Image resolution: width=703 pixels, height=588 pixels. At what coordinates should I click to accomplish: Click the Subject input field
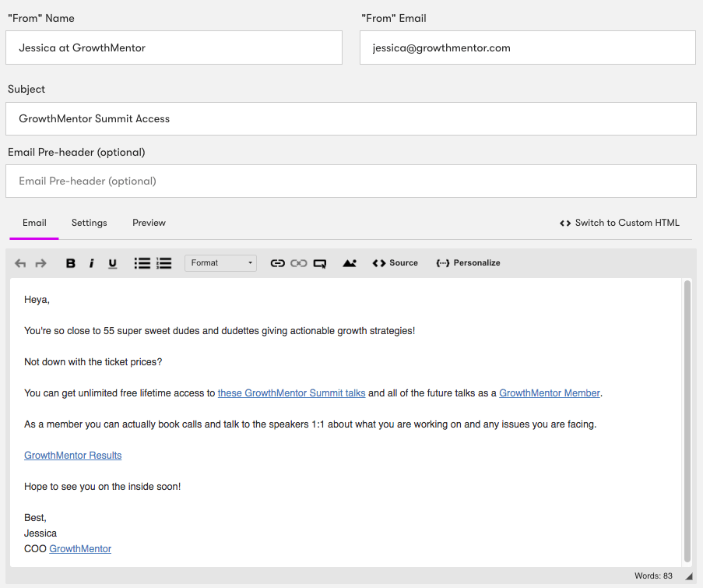click(351, 119)
